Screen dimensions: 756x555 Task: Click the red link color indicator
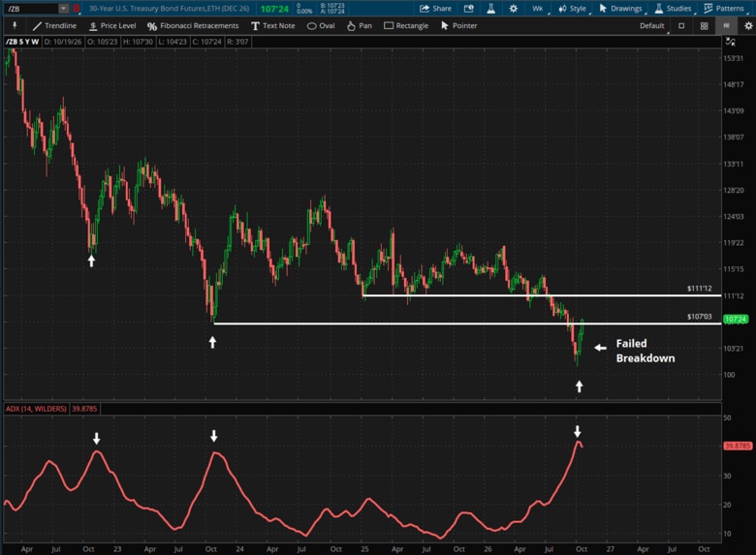coord(77,9)
